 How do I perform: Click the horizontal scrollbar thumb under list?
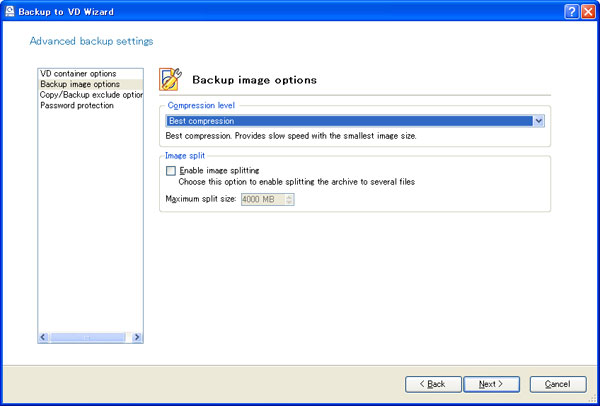[88, 338]
